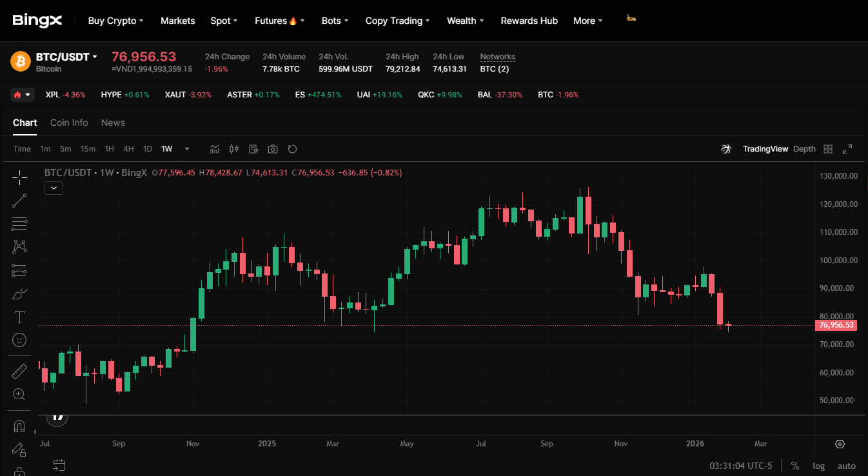The width and height of the screenshot is (868, 476).
Task: Open the Rewards Hub link
Action: coord(529,21)
